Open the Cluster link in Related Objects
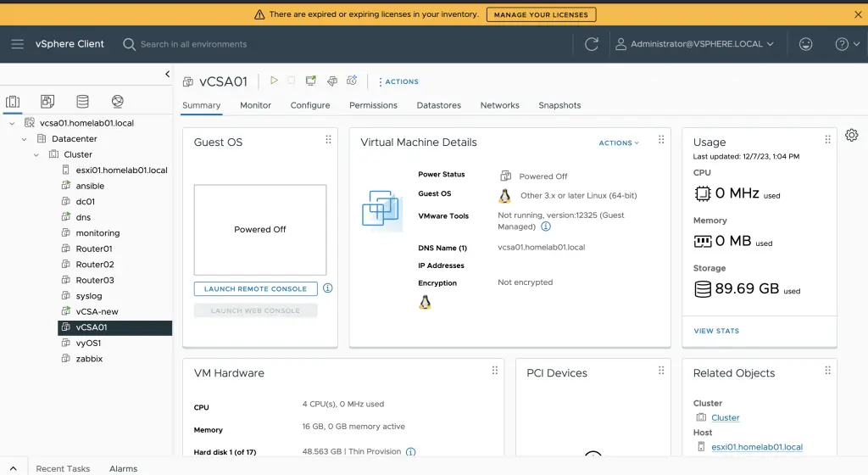The width and height of the screenshot is (868, 475). (726, 417)
